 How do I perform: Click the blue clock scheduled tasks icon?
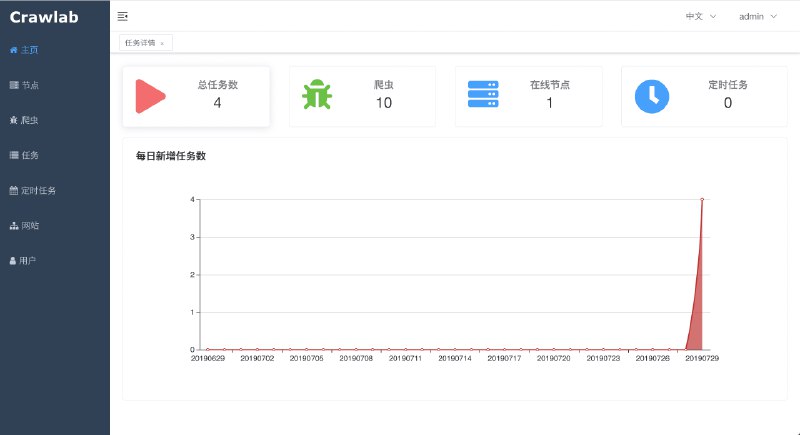652,96
